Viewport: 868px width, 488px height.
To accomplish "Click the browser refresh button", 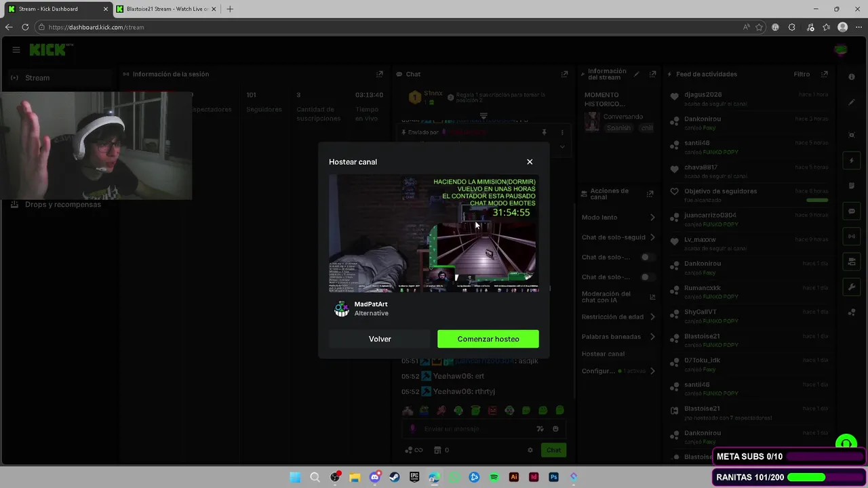I will pos(25,27).
